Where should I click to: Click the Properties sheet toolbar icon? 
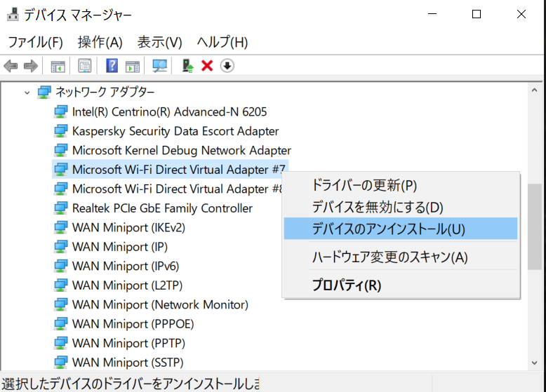point(85,65)
